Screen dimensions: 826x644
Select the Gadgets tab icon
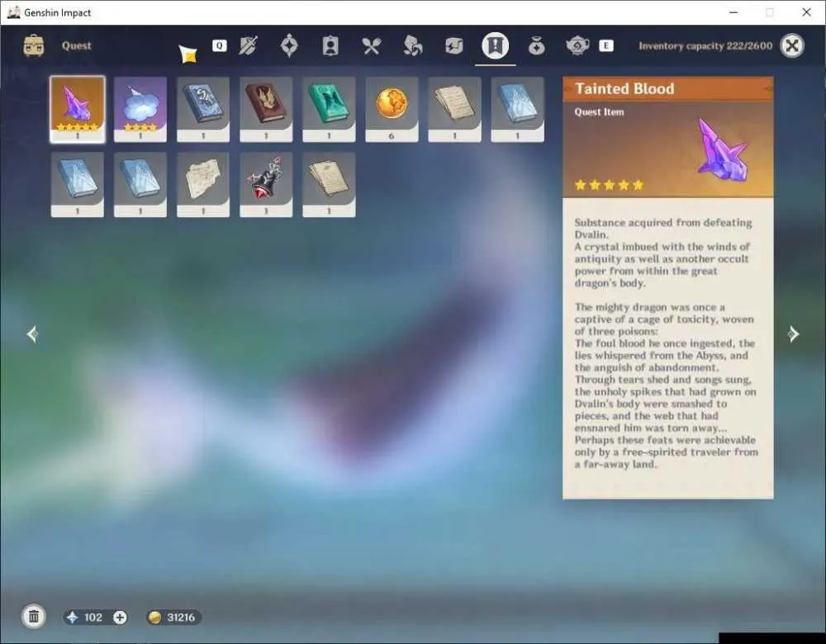tap(453, 45)
